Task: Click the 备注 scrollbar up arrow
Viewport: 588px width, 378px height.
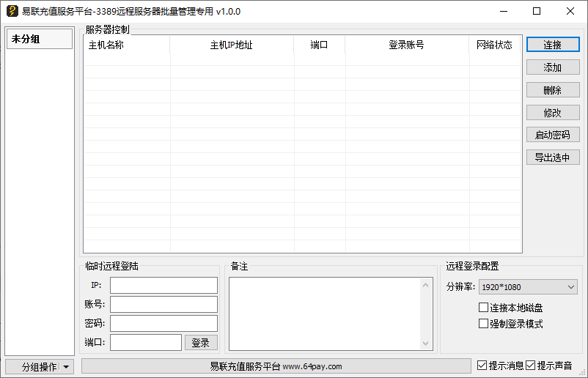Action: (426, 286)
